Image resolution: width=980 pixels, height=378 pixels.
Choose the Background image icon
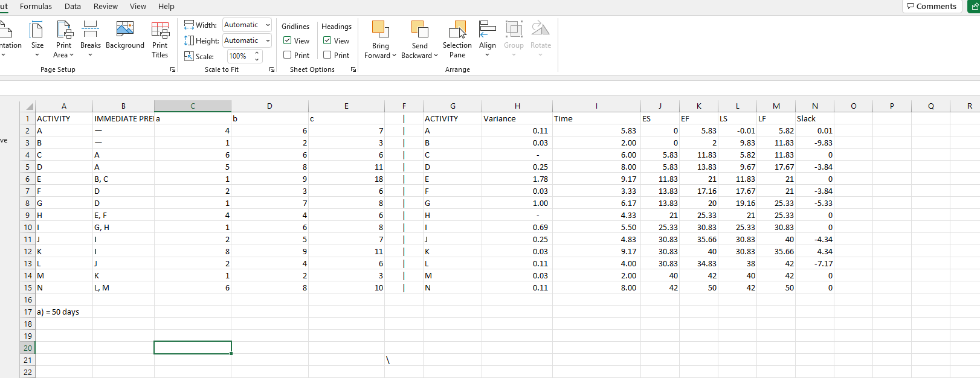124,30
